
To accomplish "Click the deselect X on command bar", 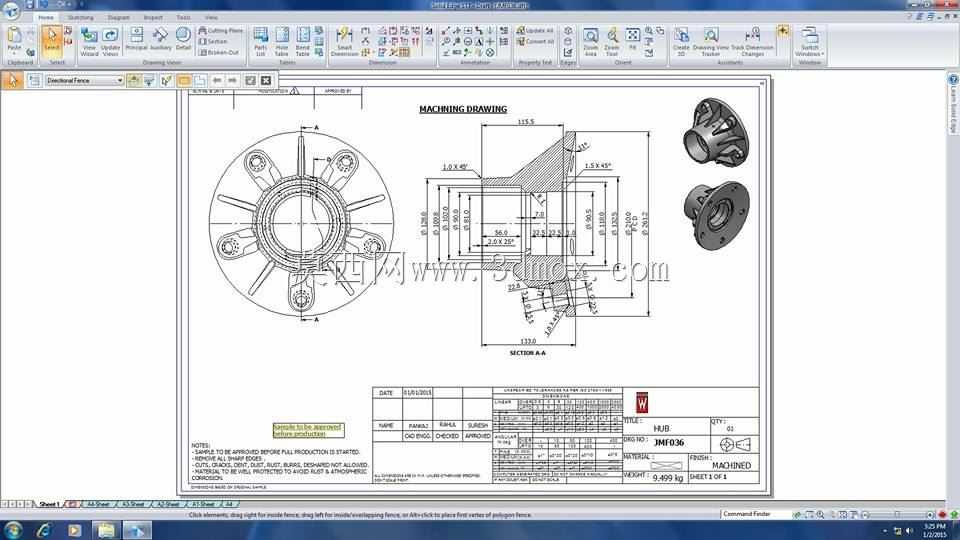I will pyautogui.click(x=266, y=80).
